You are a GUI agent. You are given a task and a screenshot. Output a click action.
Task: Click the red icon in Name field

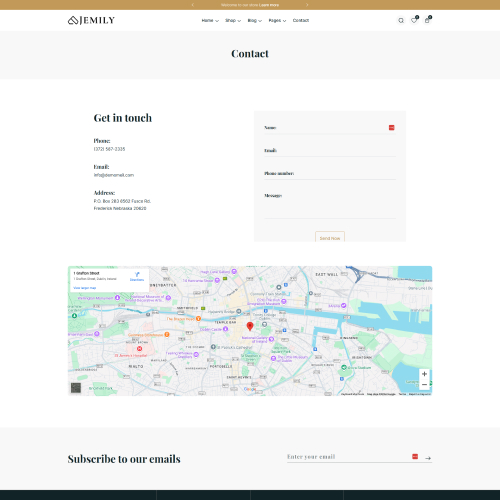click(x=391, y=127)
